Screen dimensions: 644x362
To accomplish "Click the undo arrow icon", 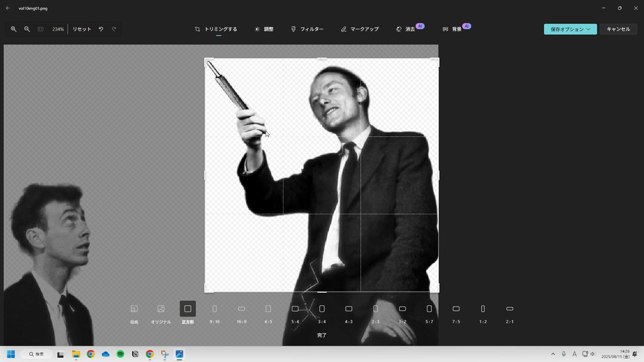I will (101, 29).
